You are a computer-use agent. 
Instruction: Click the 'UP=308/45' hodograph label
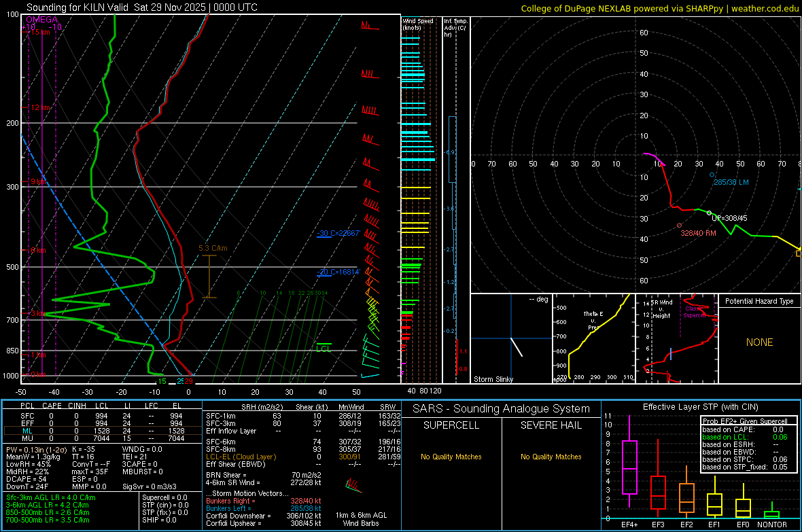(x=729, y=218)
